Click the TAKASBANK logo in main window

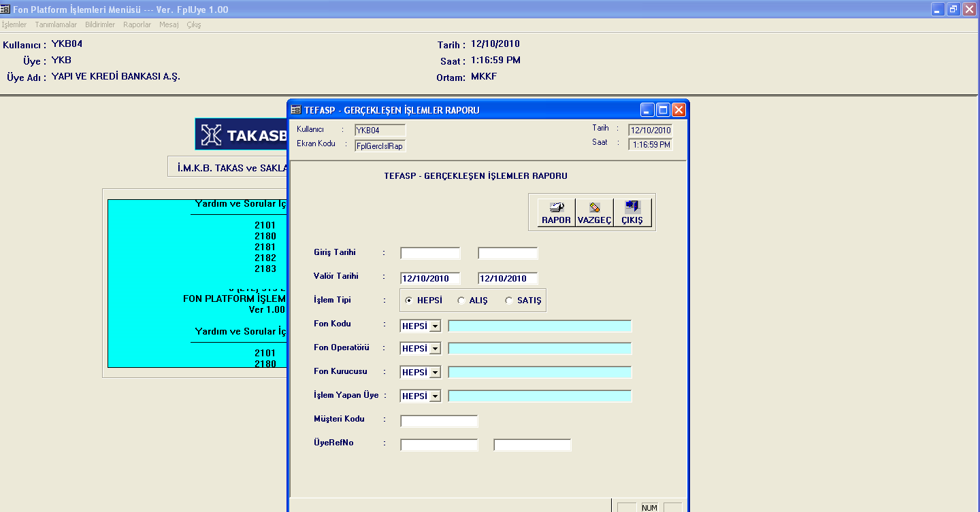242,135
